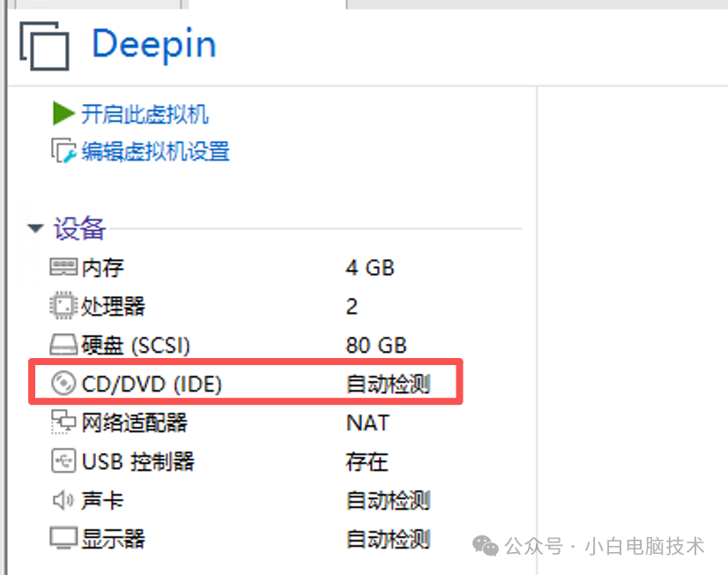
Task: Click the network adapter icon
Action: click(x=63, y=422)
